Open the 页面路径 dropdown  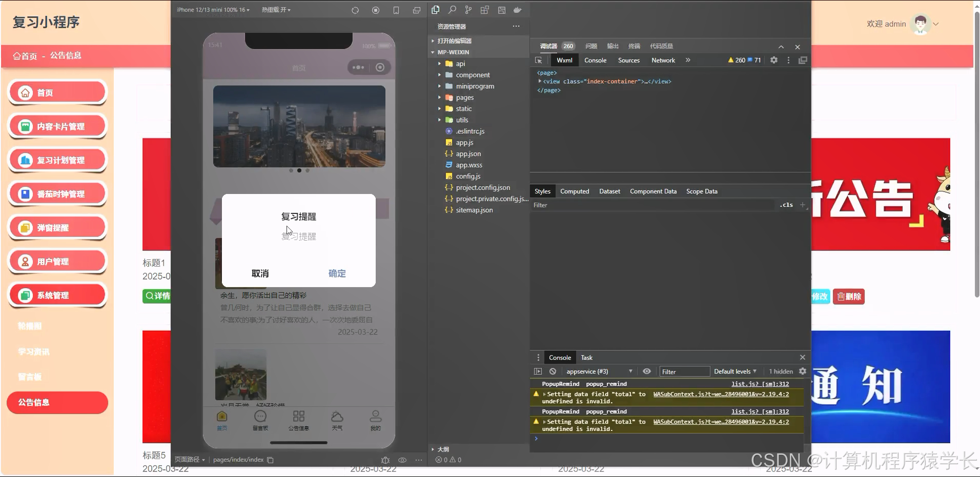(x=190, y=460)
